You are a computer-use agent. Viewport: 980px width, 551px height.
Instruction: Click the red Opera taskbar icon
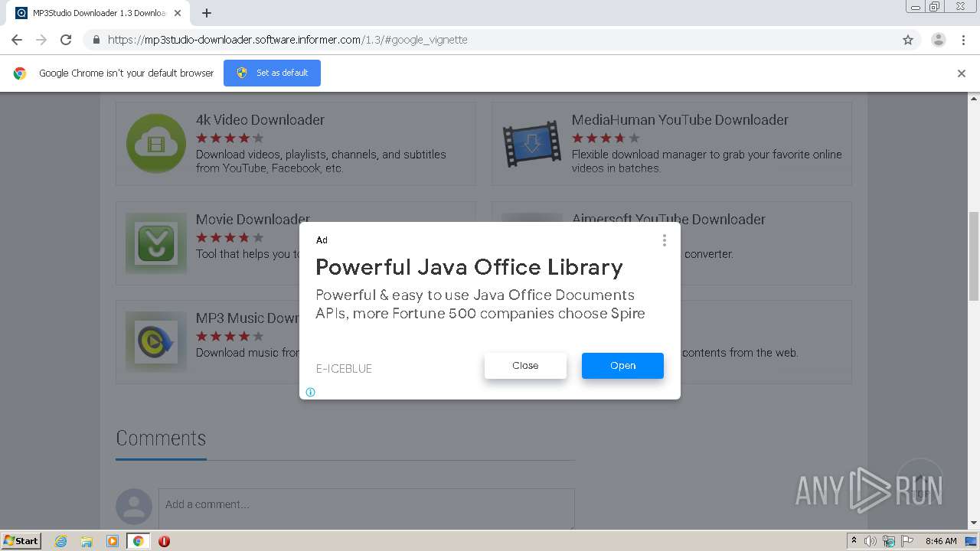(164, 541)
